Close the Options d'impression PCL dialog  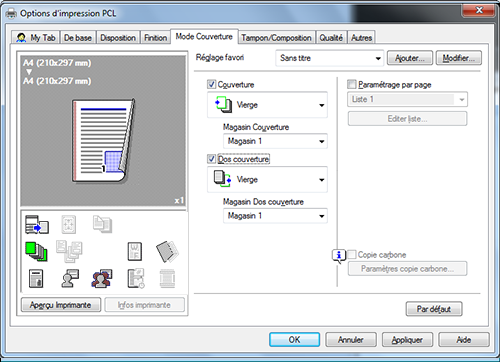[479, 10]
